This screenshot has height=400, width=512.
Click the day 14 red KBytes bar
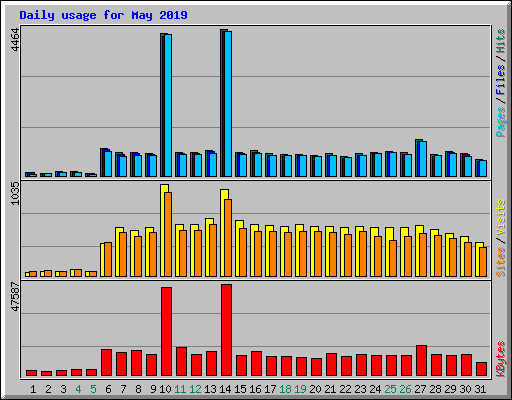[227, 330]
